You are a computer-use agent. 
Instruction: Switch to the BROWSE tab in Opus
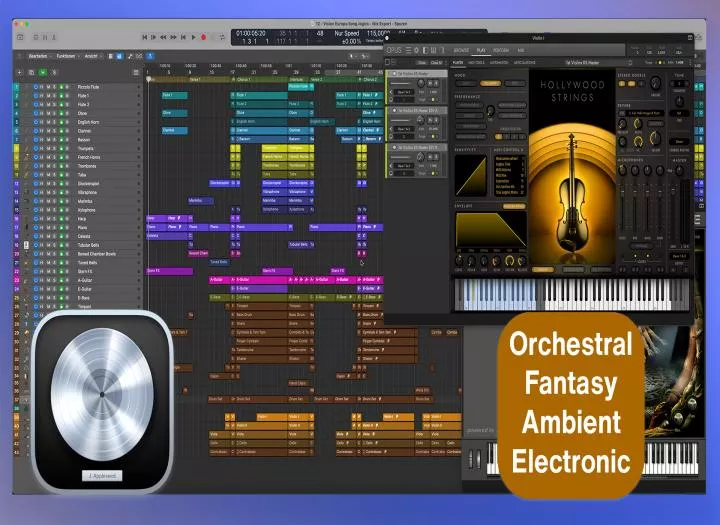pyautogui.click(x=461, y=50)
